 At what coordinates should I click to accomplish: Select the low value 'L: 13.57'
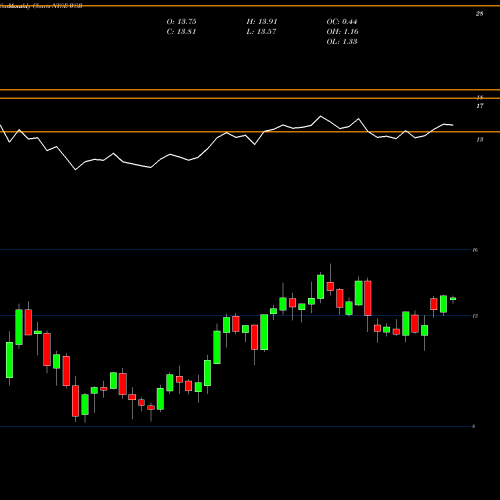261,32
